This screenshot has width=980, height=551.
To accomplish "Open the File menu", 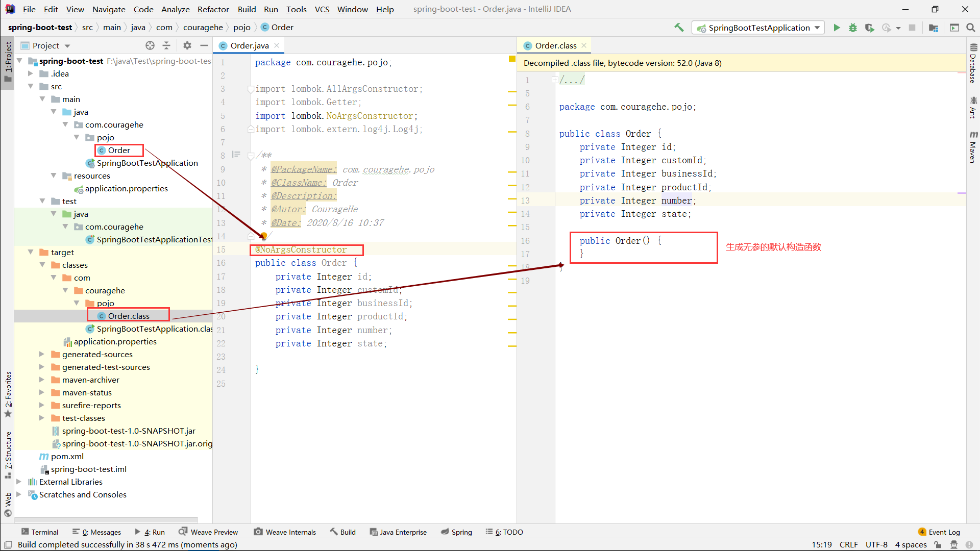I will tap(29, 9).
